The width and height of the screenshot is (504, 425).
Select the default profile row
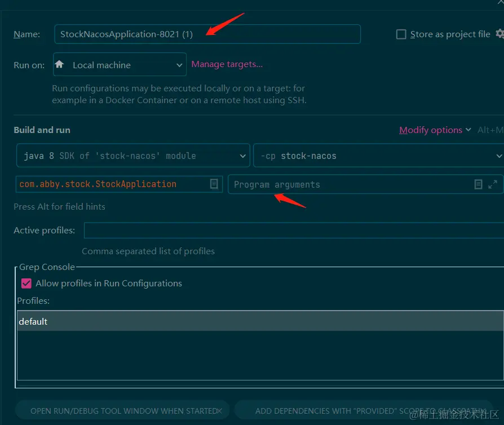[x=260, y=321]
